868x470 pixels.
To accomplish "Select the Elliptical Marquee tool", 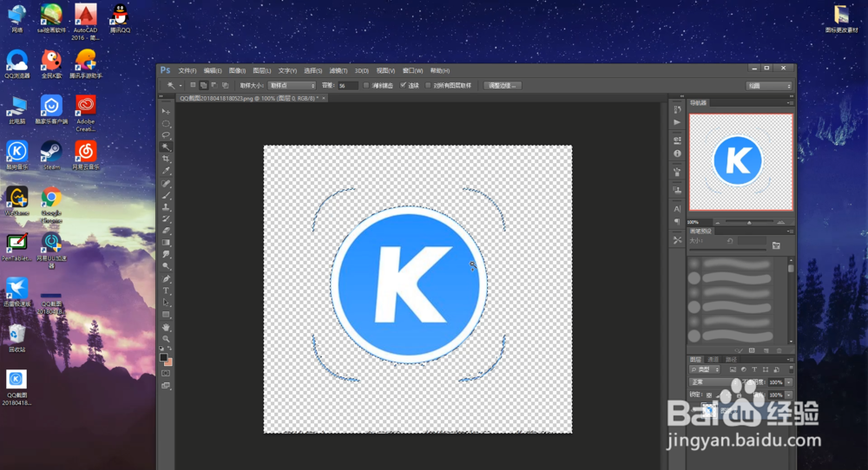I will [x=166, y=123].
